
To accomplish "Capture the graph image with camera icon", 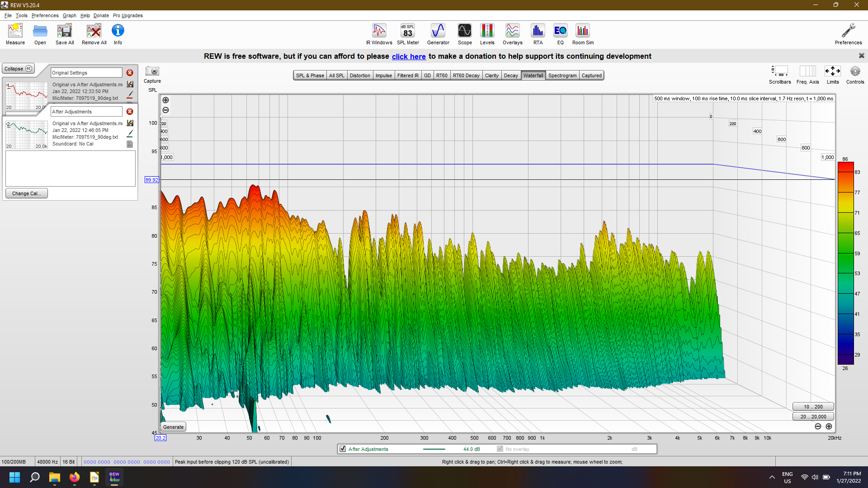I will point(152,71).
